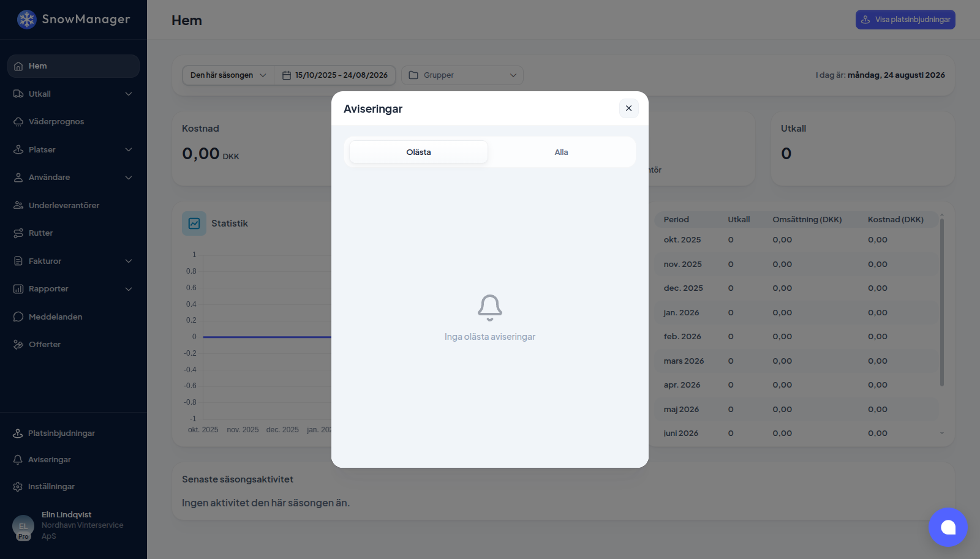Click the 'Omsättning (DKK)' column header
The width and height of the screenshot is (980, 559).
807,220
